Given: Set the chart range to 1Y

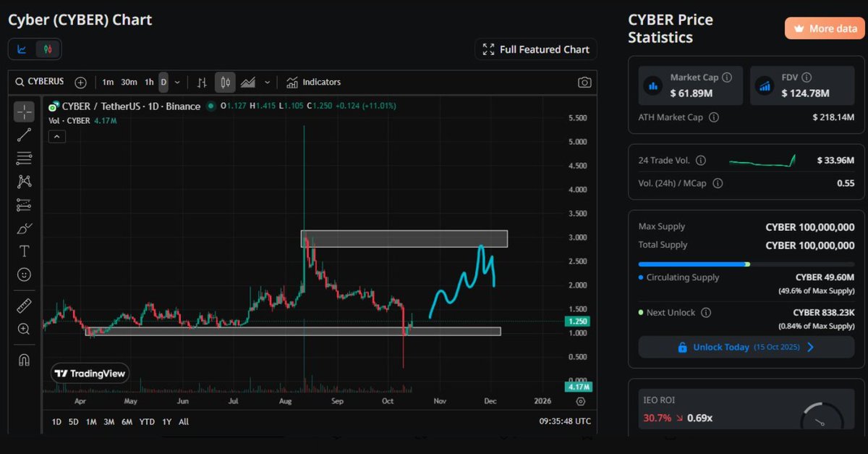Looking at the screenshot, I should tap(167, 421).
